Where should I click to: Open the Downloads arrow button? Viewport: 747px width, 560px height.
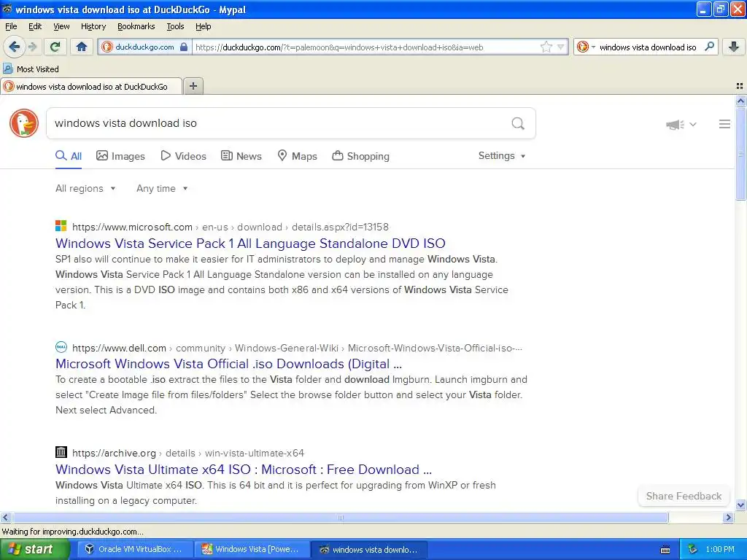tap(734, 47)
